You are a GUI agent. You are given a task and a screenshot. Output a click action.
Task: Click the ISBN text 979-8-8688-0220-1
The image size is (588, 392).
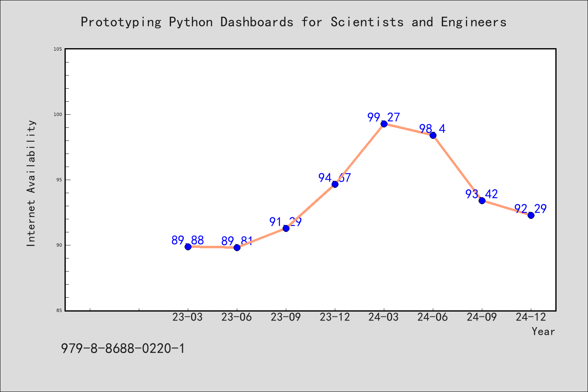[123, 349]
